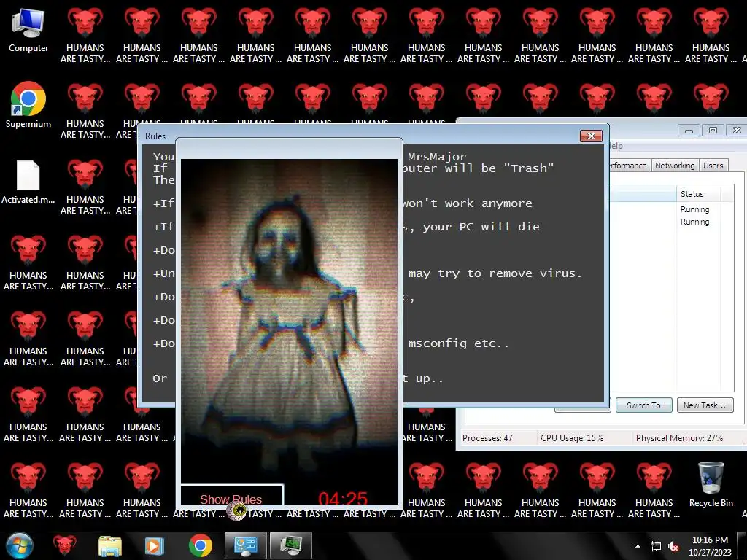Click Switch To button in Task Manager
The height and width of the screenshot is (560, 747).
pos(643,405)
